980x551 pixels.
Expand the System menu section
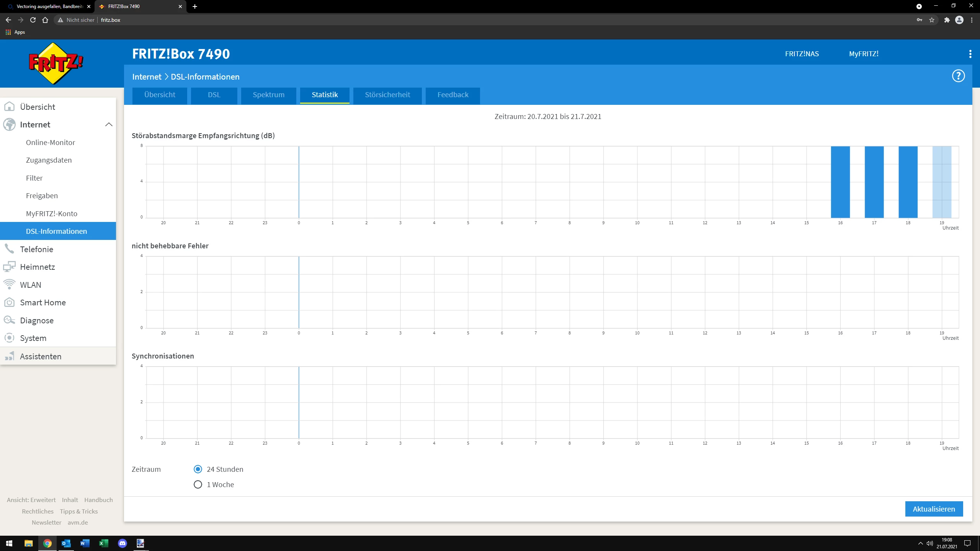tap(33, 338)
